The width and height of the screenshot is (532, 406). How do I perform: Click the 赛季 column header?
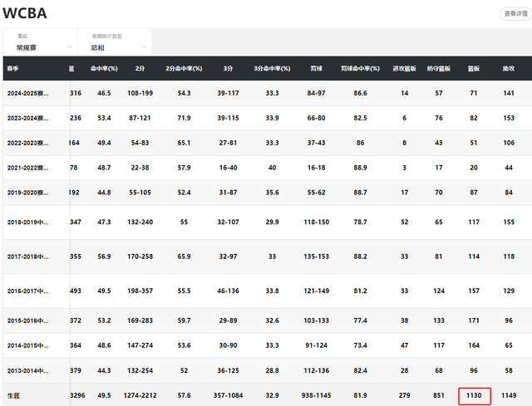12,68
